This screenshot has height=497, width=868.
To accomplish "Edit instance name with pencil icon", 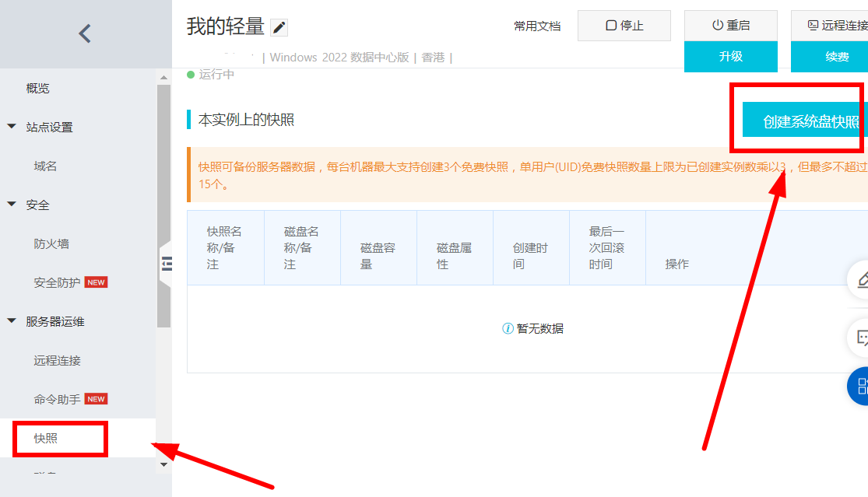I will coord(279,27).
